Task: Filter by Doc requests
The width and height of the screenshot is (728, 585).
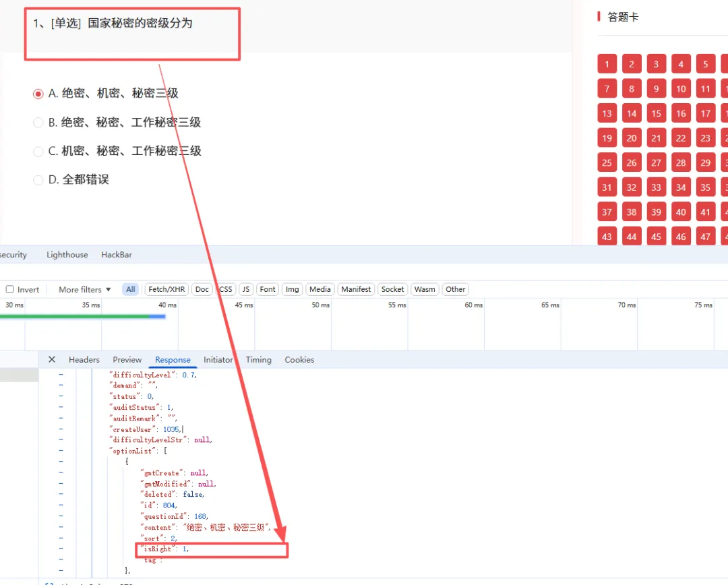Action: tap(202, 289)
